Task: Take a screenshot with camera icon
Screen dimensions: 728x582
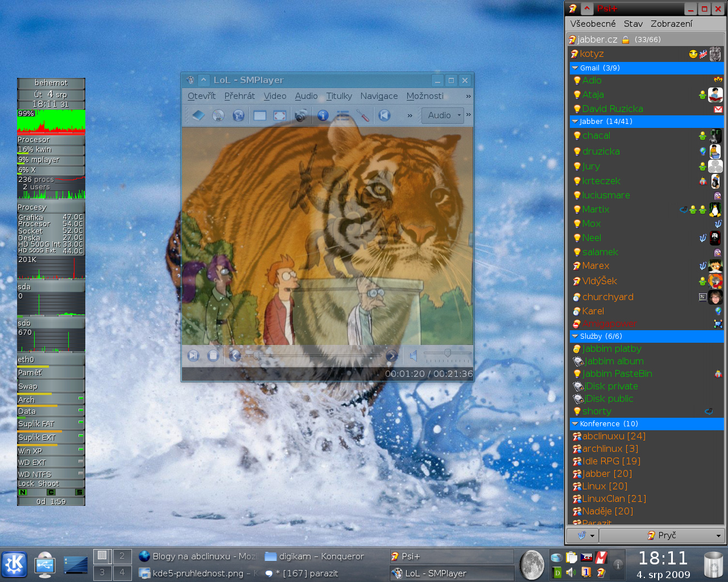Action: 301,115
